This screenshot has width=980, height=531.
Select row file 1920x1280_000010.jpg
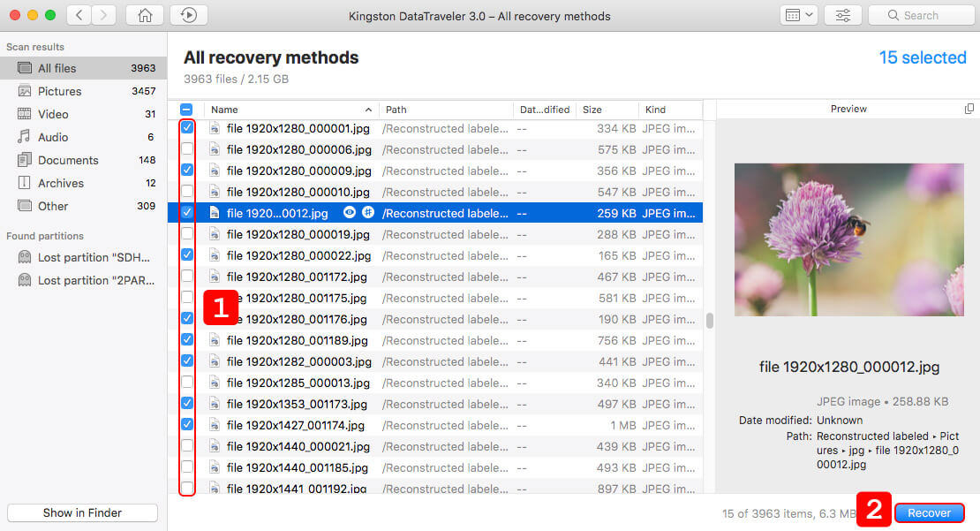(x=435, y=192)
